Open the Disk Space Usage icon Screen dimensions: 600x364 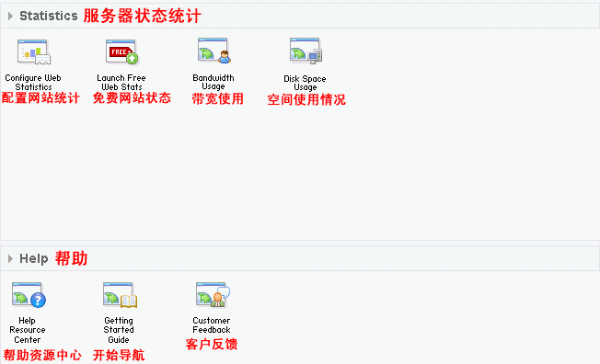(x=306, y=51)
